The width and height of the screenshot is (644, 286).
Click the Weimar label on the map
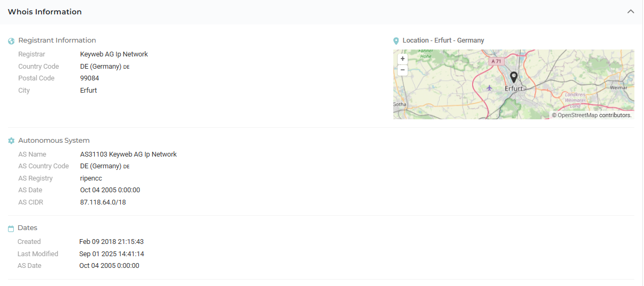point(618,87)
